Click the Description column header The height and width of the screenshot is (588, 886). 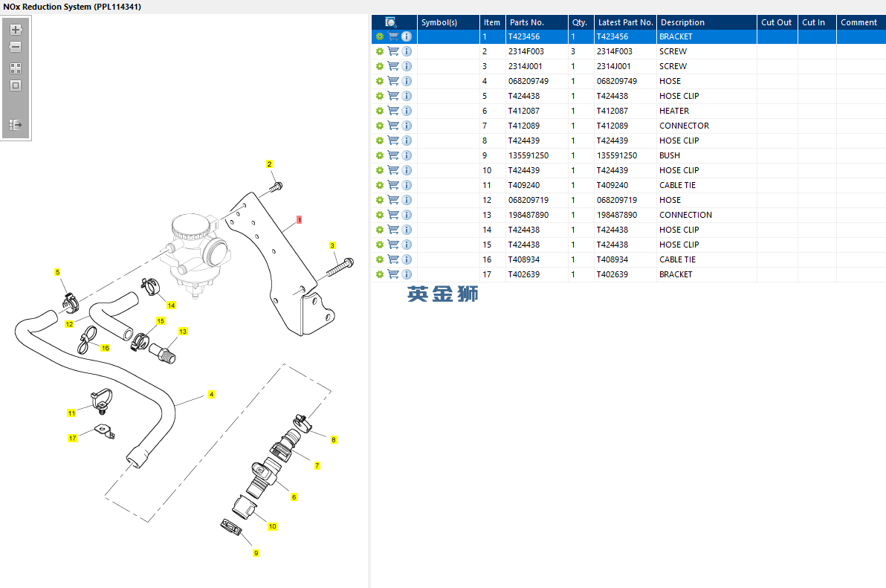pyautogui.click(x=706, y=22)
